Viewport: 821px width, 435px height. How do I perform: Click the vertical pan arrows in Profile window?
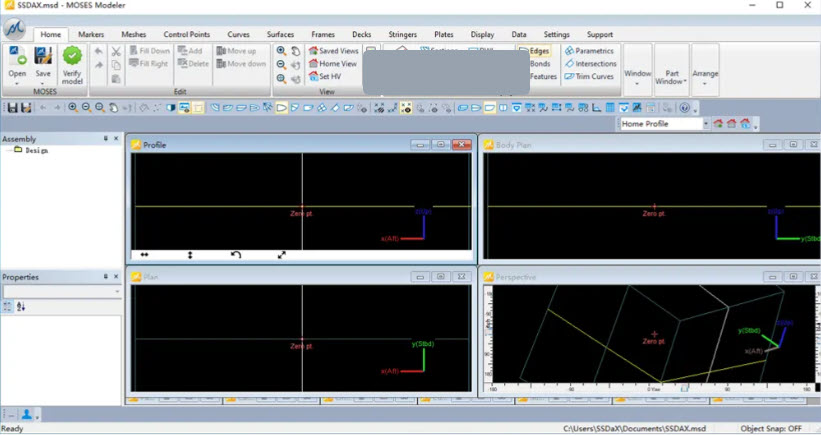pos(190,255)
